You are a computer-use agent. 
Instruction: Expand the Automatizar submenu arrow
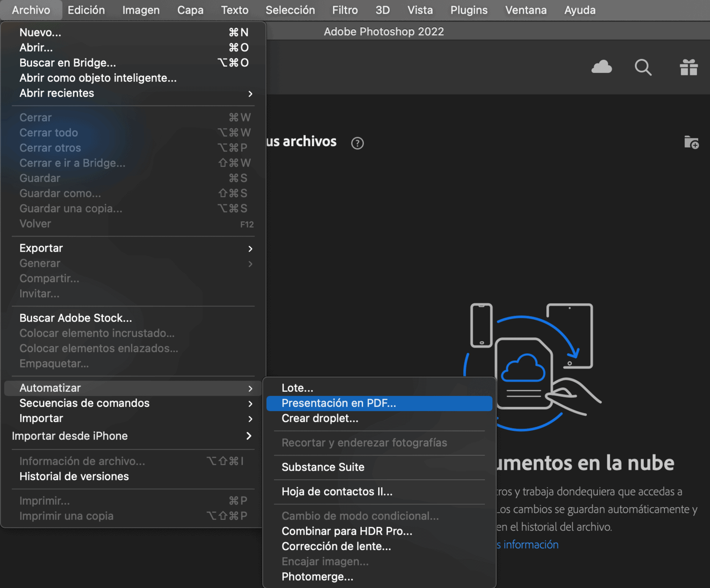250,388
